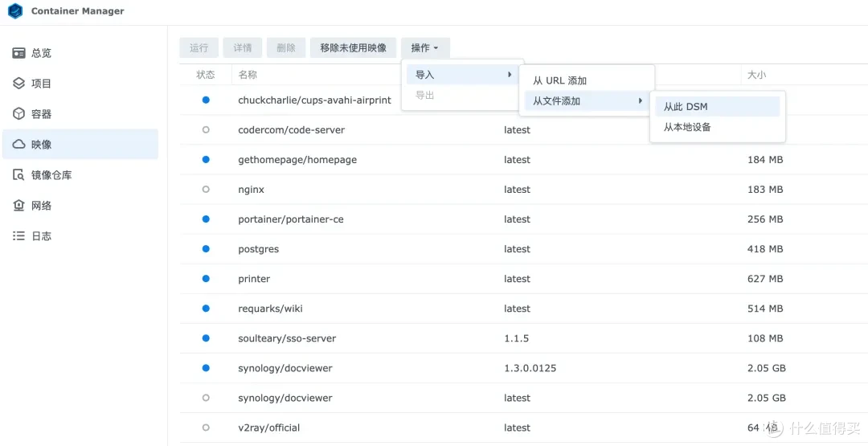Select v2ray/official image name
Screen dimensions: 868x446
269,428
